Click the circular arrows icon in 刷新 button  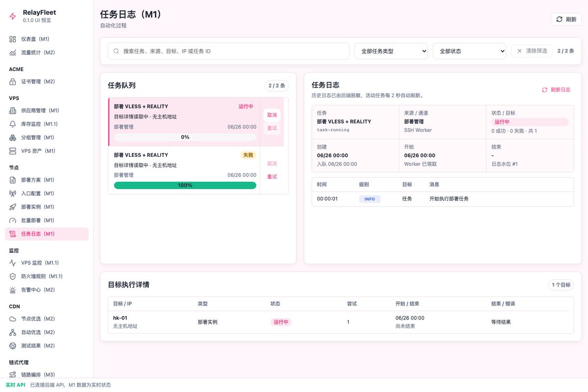tap(559, 20)
